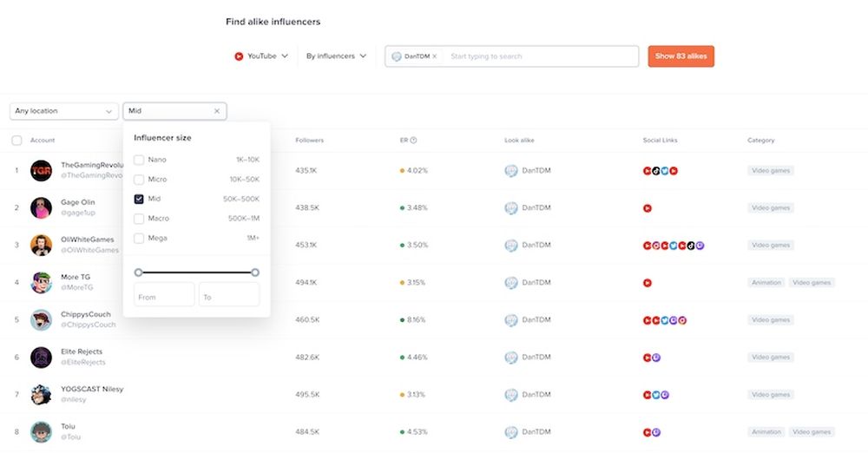The width and height of the screenshot is (868, 453).
Task: Open Toiu's Twitch social link
Action: (656, 432)
